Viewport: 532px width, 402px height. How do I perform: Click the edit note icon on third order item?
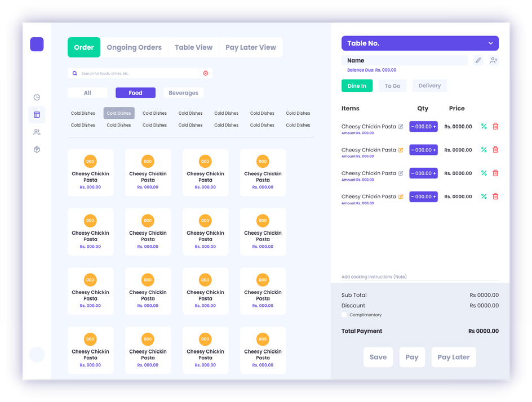pyautogui.click(x=401, y=173)
